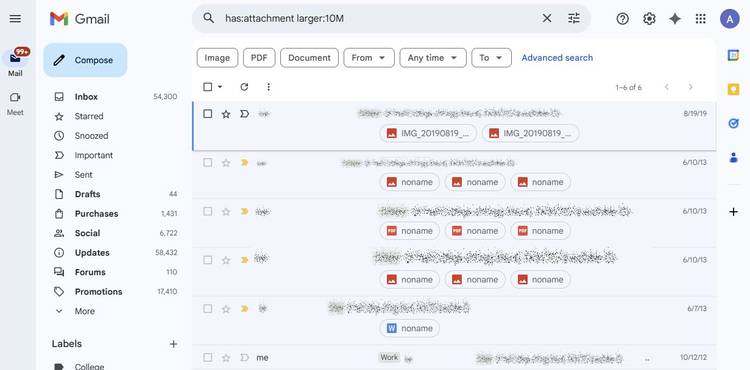This screenshot has height=370, width=750.
Task: Open the College label
Action: 89,366
